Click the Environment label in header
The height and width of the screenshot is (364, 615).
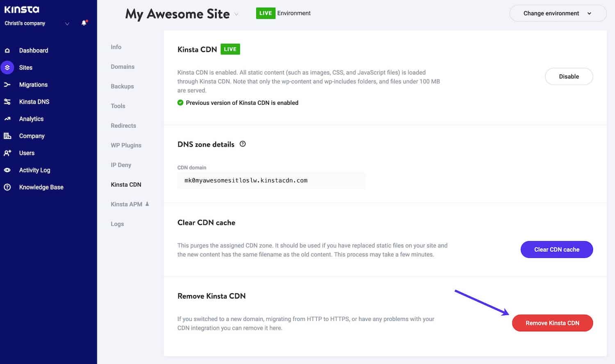pyautogui.click(x=294, y=13)
